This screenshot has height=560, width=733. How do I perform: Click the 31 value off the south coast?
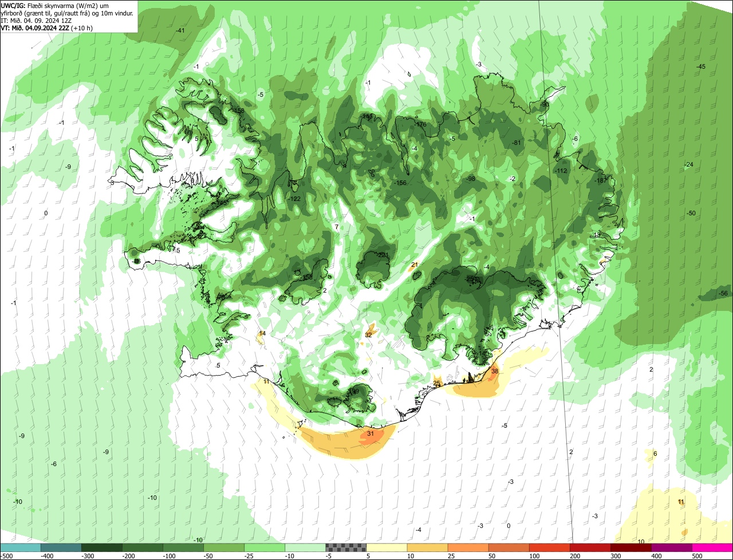click(371, 434)
